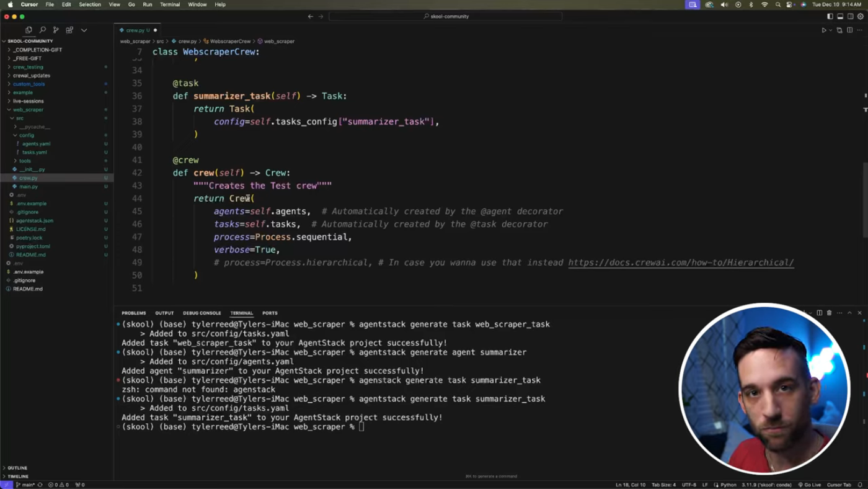Screen dimensions: 868x489
Task: Open the Extensions view icon
Action: point(69,30)
